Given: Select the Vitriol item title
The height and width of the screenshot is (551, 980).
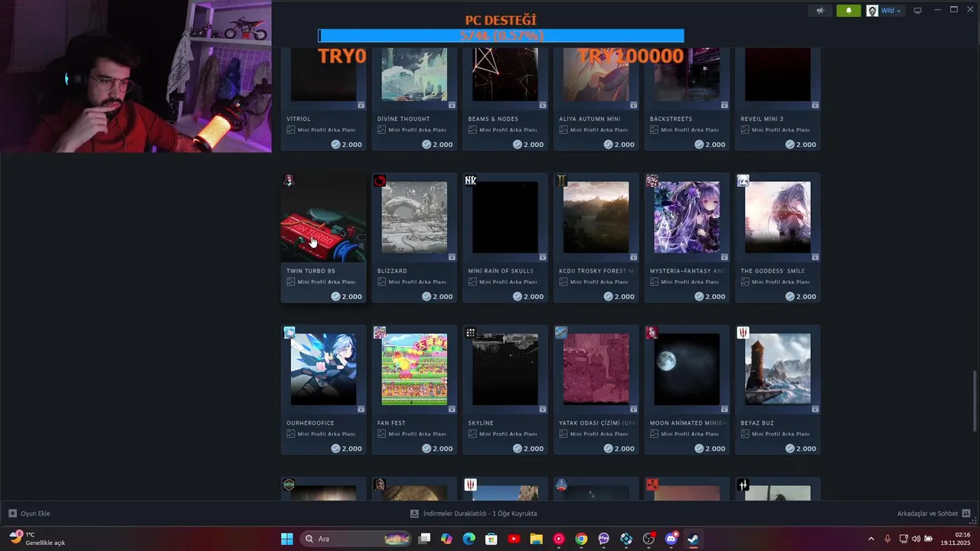Looking at the screenshot, I should [x=299, y=119].
